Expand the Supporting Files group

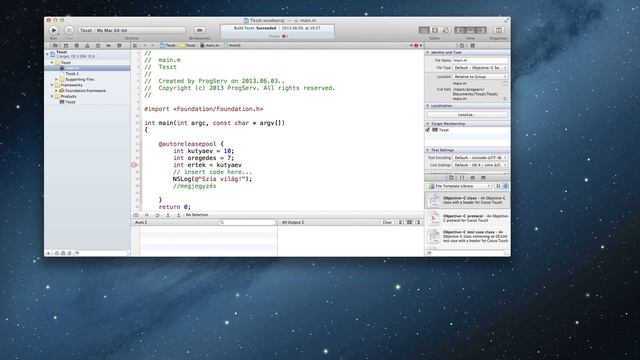[57, 80]
